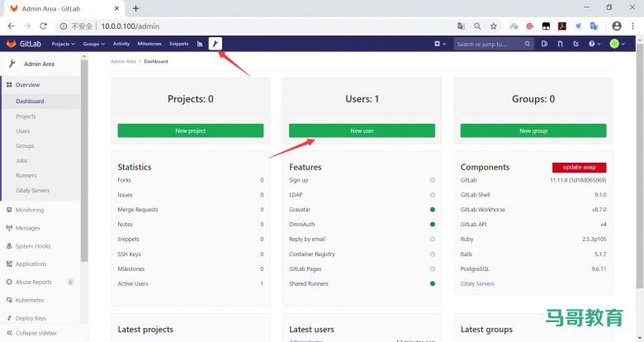644x342 pixels.
Task: Click the cloud extension icon
Action: coord(514,26)
